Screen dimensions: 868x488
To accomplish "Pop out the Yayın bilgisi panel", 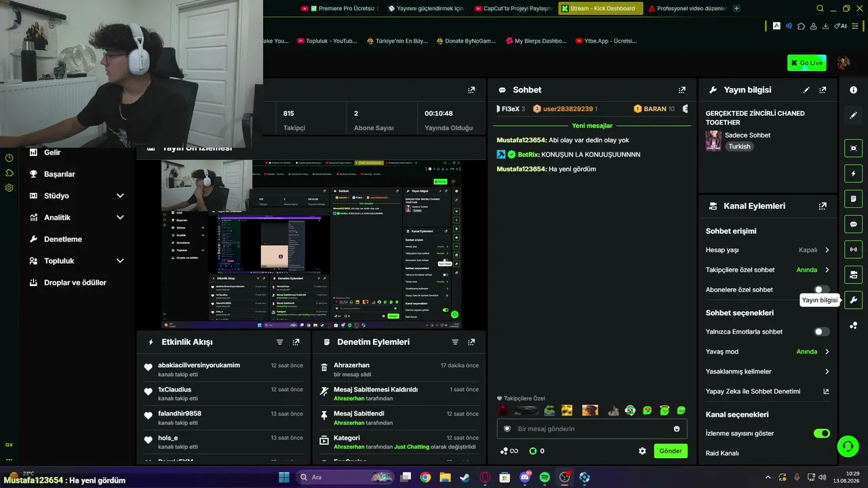I will 823,90.
